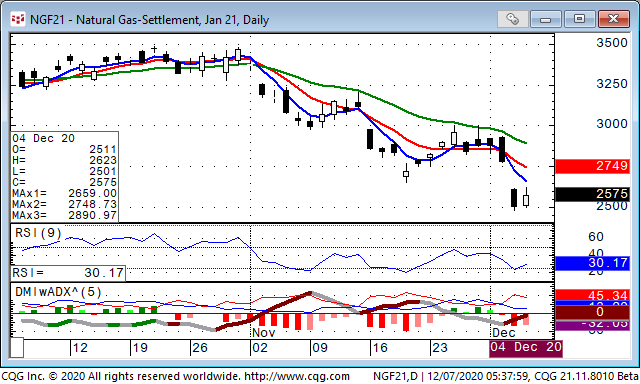640x384 pixels.
Task: Click the red 45.34 DMI scale marker
Action: click(592, 295)
